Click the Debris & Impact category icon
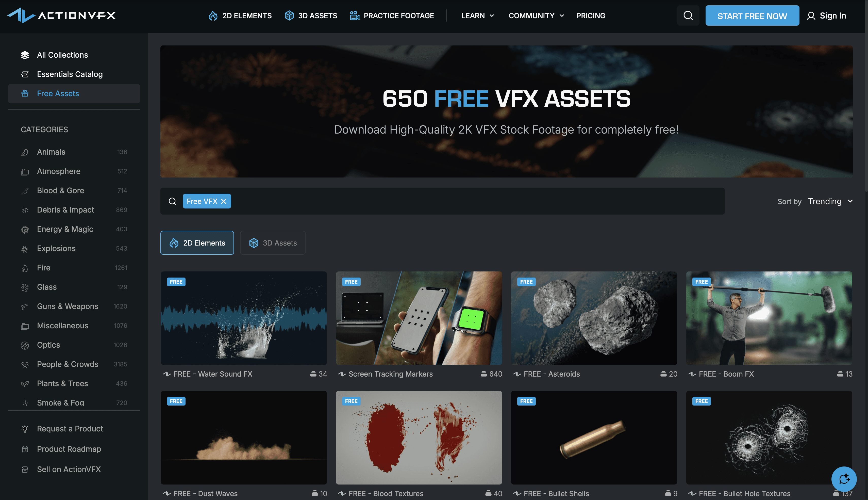868x500 pixels. pyautogui.click(x=24, y=210)
